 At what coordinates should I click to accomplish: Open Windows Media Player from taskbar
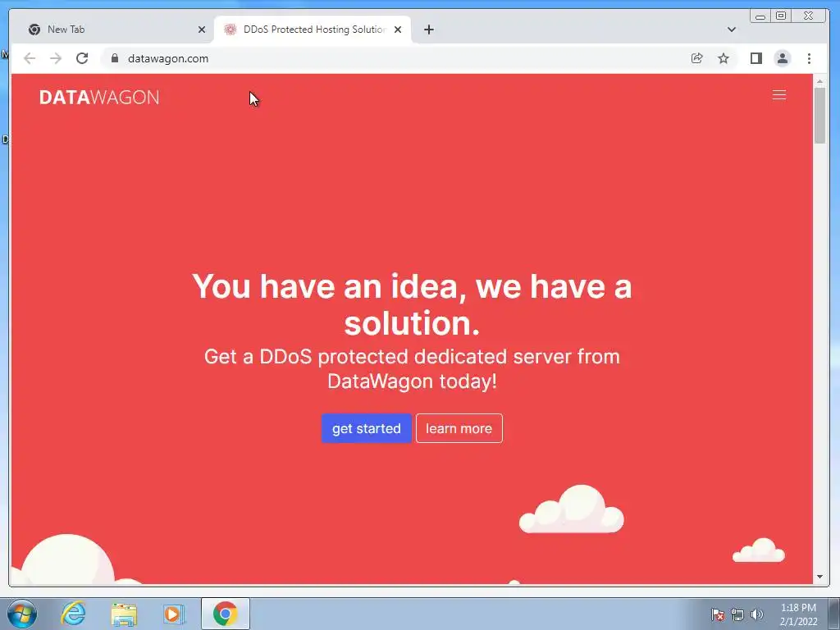point(174,614)
